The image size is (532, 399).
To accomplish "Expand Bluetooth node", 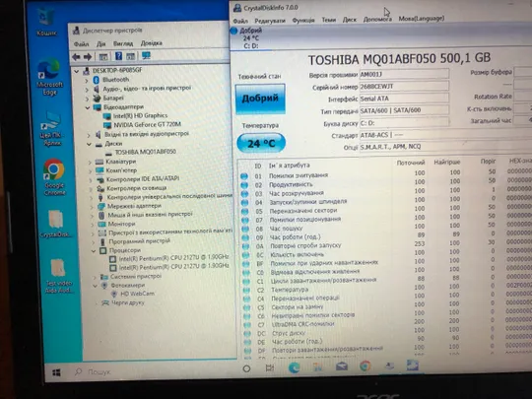I will coord(87,81).
